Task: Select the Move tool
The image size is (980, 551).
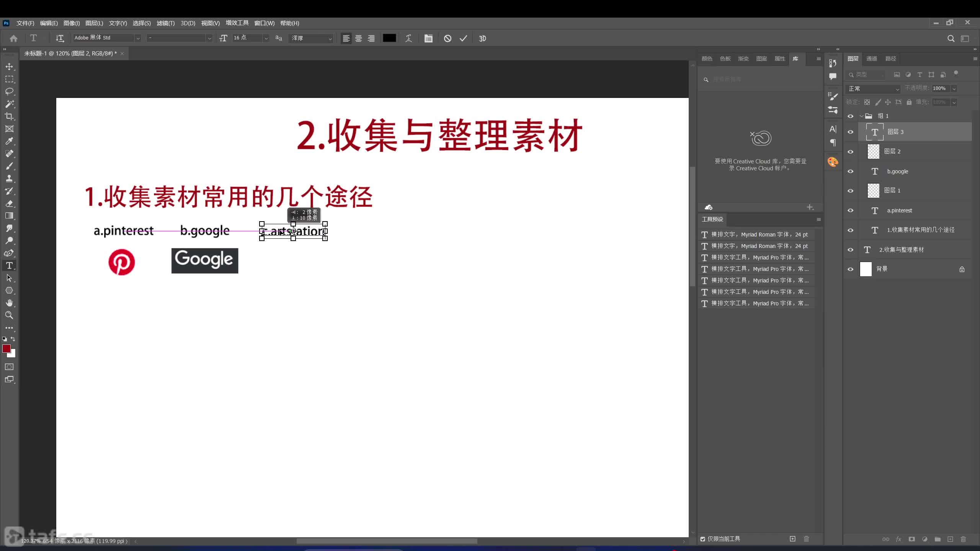Action: (9, 67)
